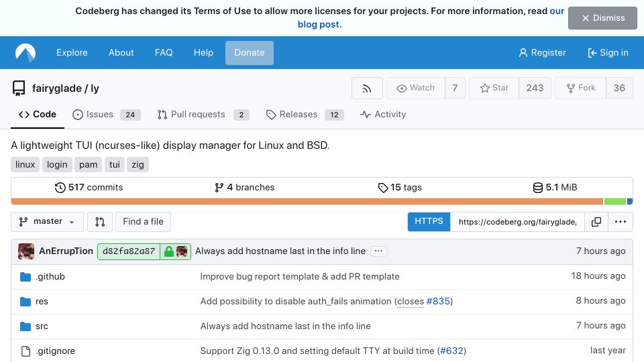
Task: Open pull request #632 link
Action: [x=451, y=351]
